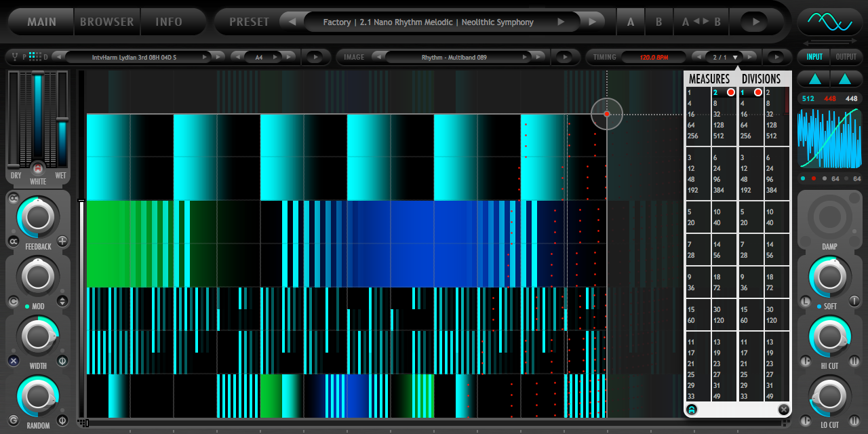Switch to the OUTPUT view tab
Image resolution: width=868 pixels, height=434 pixels.
click(846, 57)
